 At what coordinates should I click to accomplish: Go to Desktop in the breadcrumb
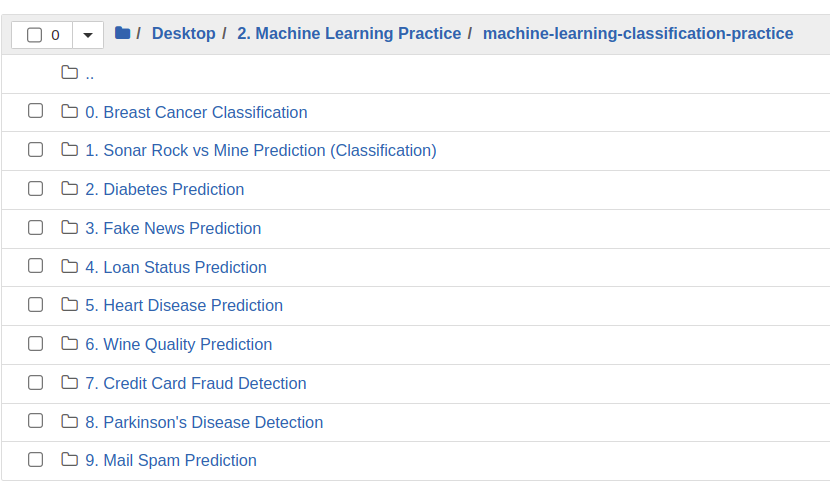pyautogui.click(x=183, y=34)
